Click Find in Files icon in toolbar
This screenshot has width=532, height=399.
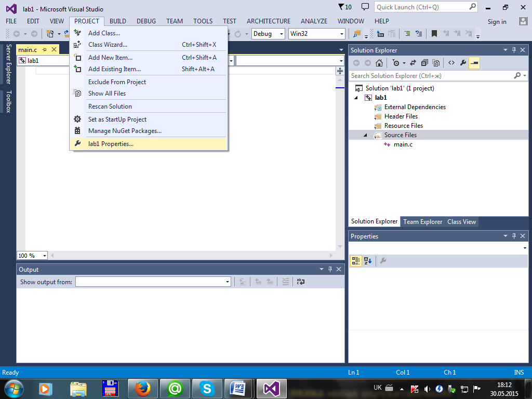pyautogui.click(x=357, y=34)
